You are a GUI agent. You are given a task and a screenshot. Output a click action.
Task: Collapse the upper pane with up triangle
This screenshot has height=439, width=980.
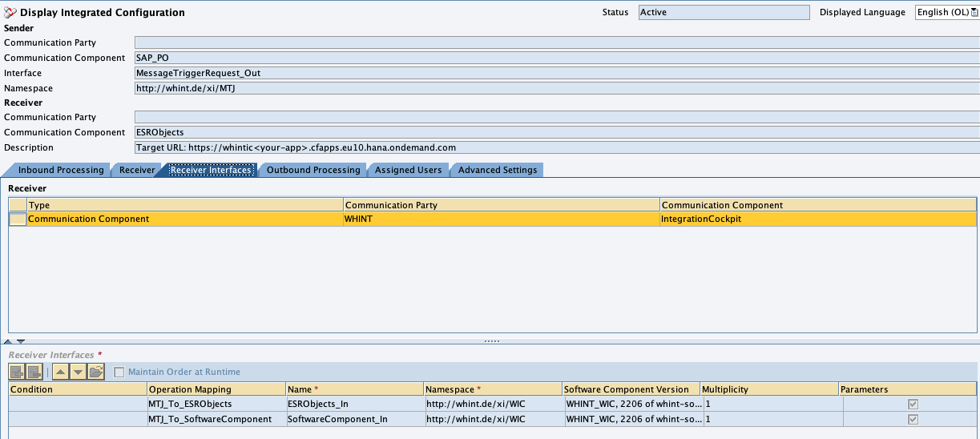pyautogui.click(x=8, y=341)
